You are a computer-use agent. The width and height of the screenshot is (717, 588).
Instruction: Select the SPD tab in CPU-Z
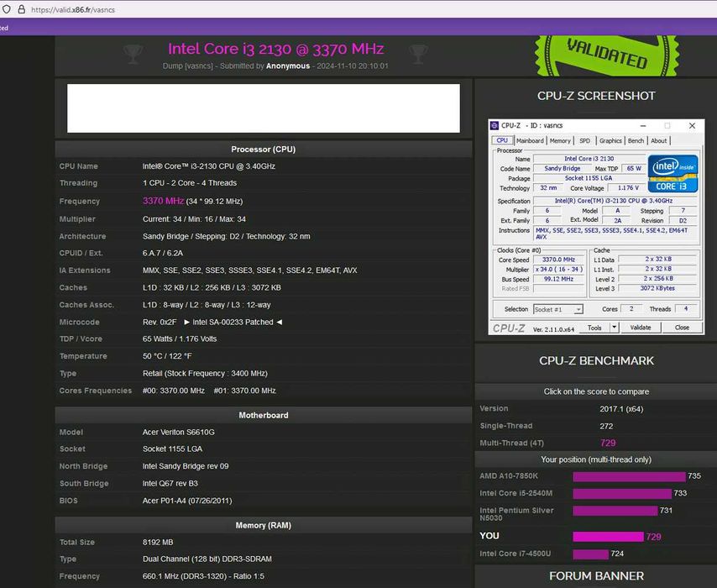(585, 140)
